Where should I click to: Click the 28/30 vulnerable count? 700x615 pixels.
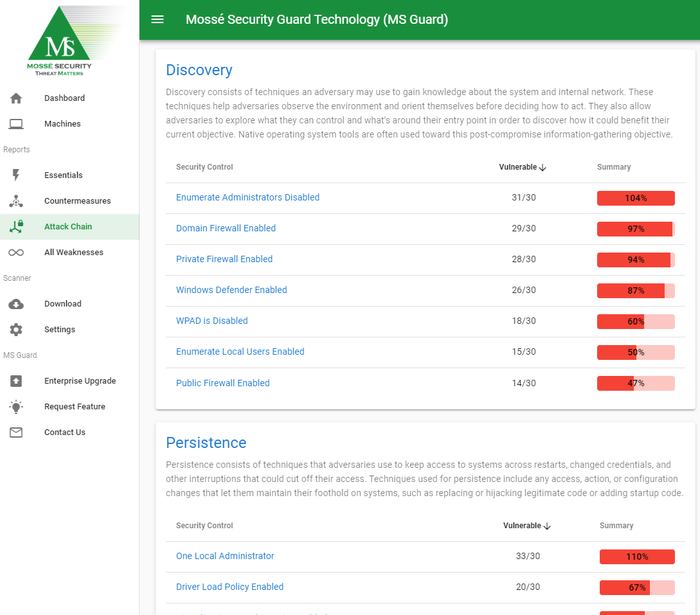[524, 259]
